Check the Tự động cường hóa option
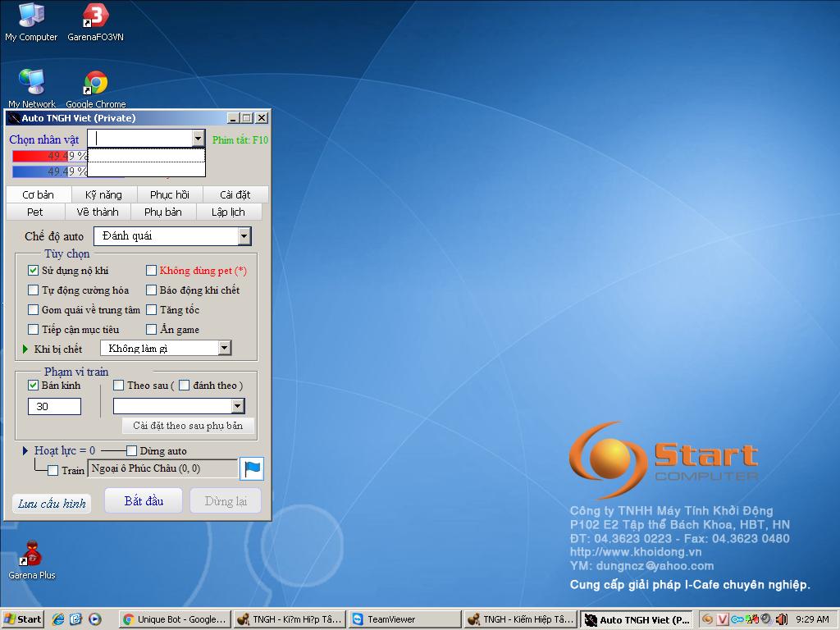The image size is (840, 630). [x=34, y=290]
